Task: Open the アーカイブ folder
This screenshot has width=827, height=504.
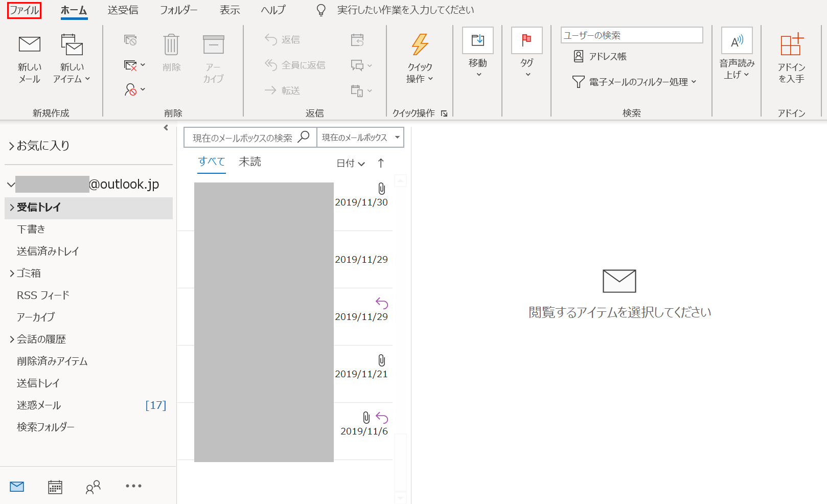Action: click(x=35, y=317)
